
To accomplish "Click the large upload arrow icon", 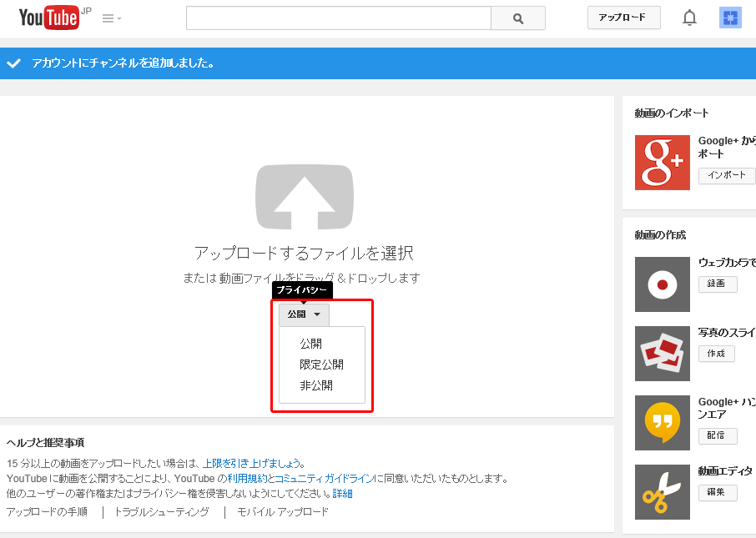I will [305, 197].
